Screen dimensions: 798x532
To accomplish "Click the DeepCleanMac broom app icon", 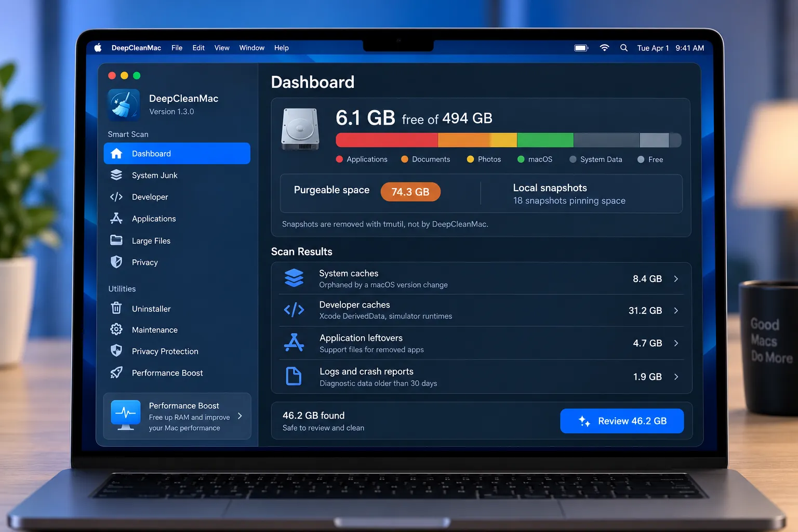I will [124, 105].
